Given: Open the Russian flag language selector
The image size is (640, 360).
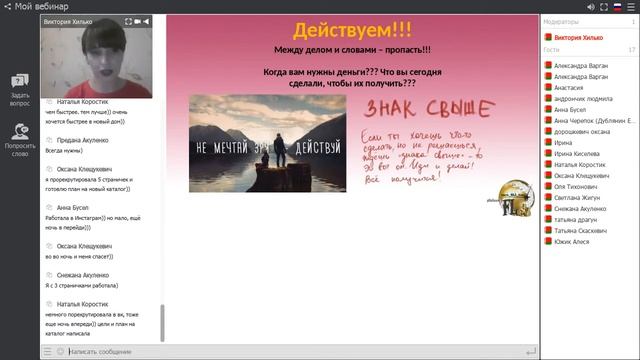Looking at the screenshot, I should click(x=618, y=7).
